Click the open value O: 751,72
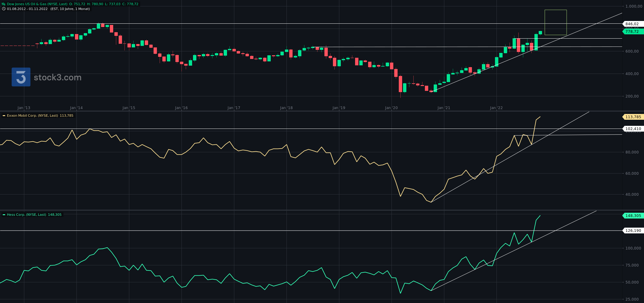Screen dimensions: 644x303 (x=77, y=4)
